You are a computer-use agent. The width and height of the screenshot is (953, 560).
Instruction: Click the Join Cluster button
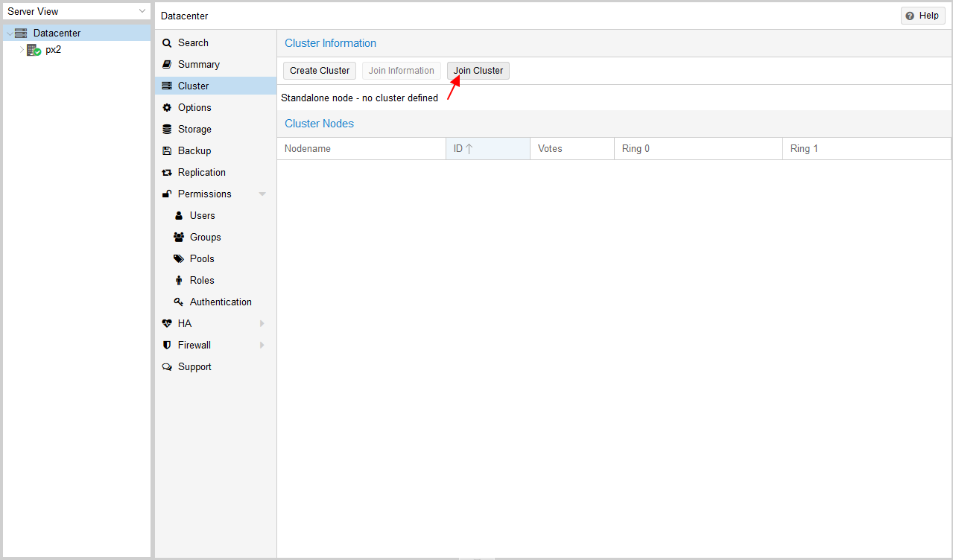click(x=478, y=71)
